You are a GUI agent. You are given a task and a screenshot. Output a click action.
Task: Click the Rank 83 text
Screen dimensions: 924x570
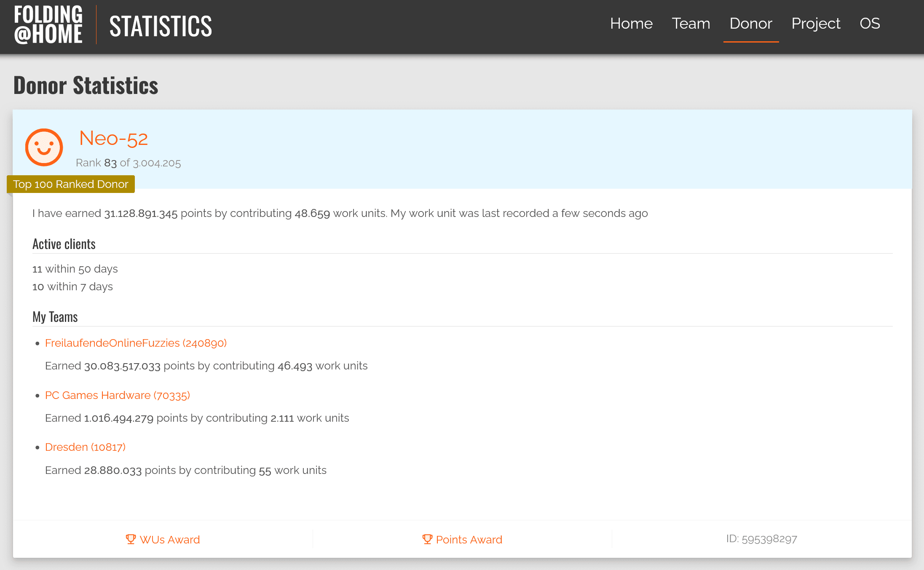click(x=96, y=163)
